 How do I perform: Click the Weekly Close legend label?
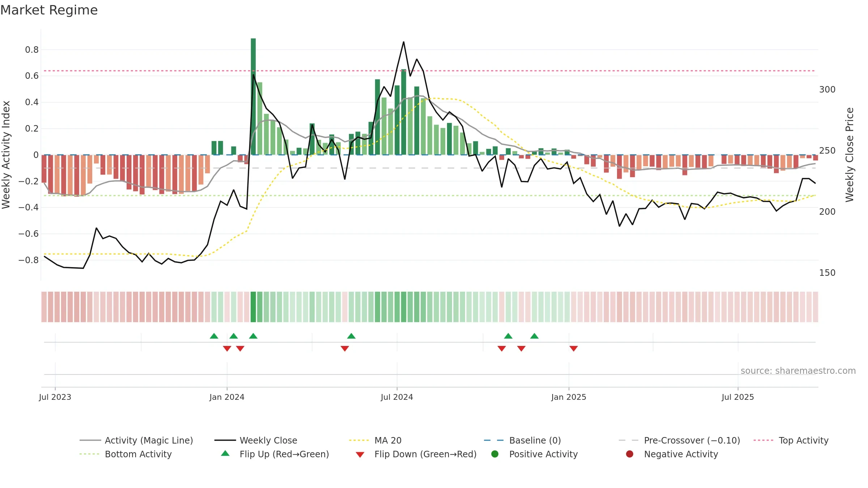point(268,440)
